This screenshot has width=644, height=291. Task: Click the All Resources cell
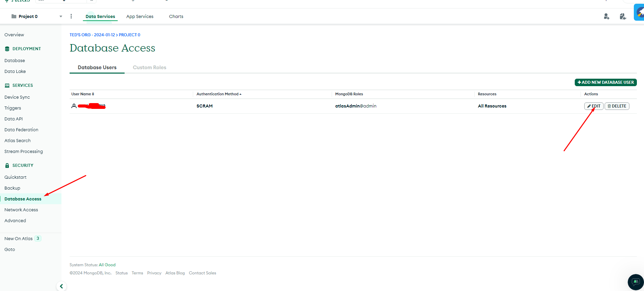(492, 106)
